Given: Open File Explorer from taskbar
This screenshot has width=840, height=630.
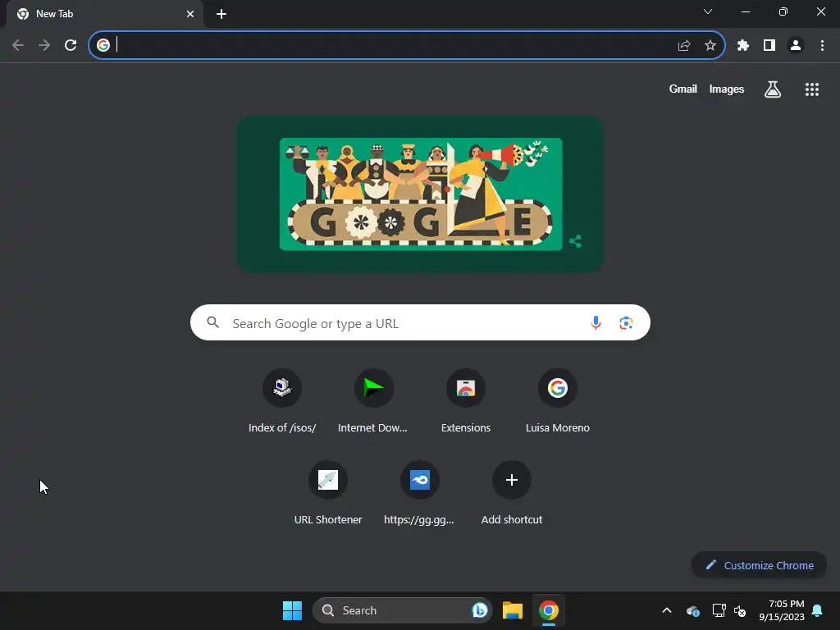Looking at the screenshot, I should (512, 610).
